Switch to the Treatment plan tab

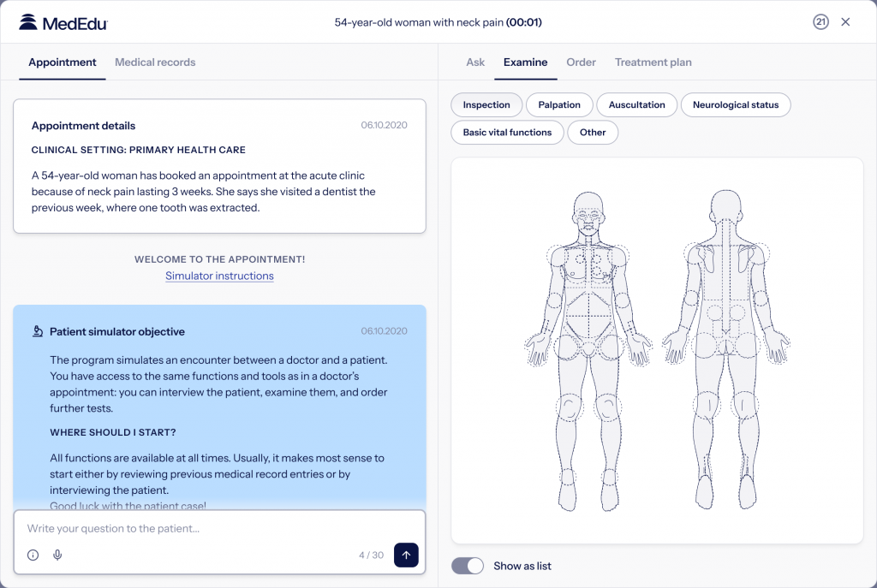[x=653, y=62]
